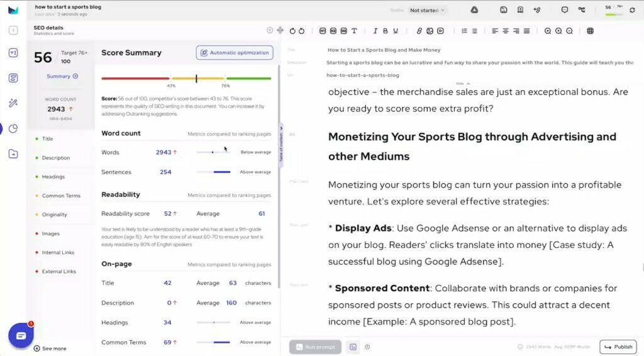Image resolution: width=644 pixels, height=356 pixels.
Task: Center align text
Action: tap(506, 31)
